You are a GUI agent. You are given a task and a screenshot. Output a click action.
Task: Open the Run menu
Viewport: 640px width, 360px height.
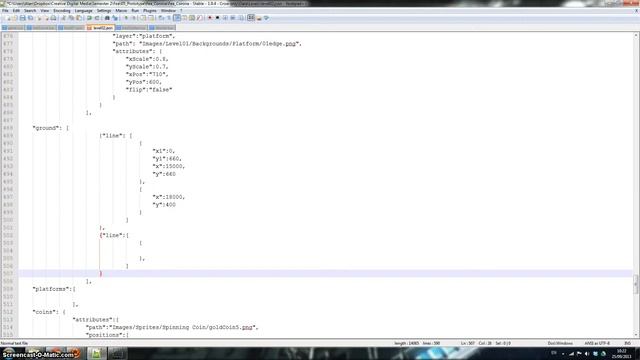coord(135,11)
